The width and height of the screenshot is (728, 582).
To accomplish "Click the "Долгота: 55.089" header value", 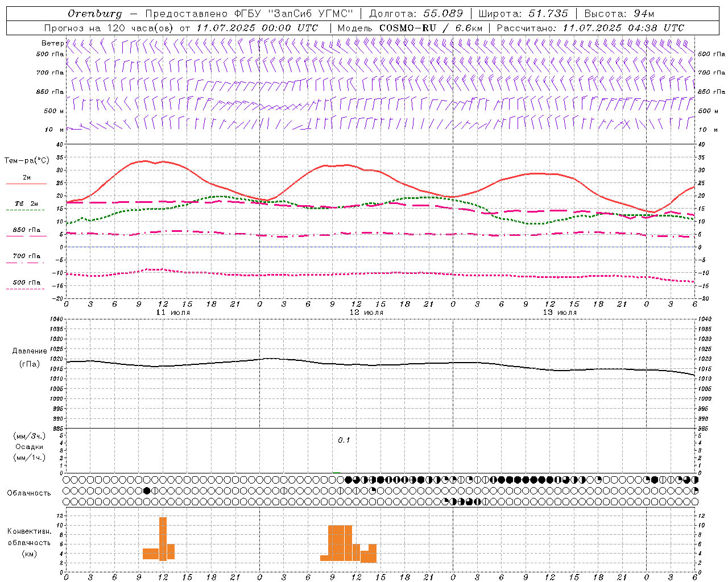I will click(416, 14).
